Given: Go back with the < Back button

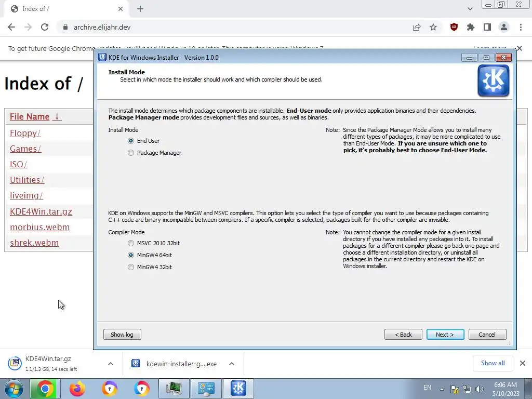Looking at the screenshot, I should click(x=403, y=335).
